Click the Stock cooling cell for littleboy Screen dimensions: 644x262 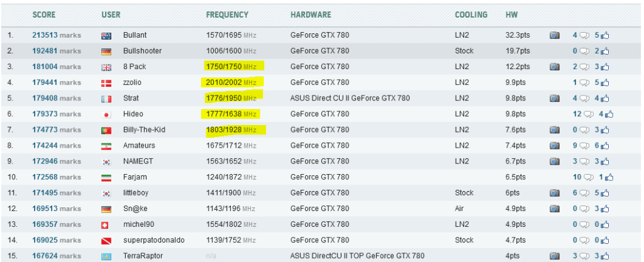tap(464, 193)
